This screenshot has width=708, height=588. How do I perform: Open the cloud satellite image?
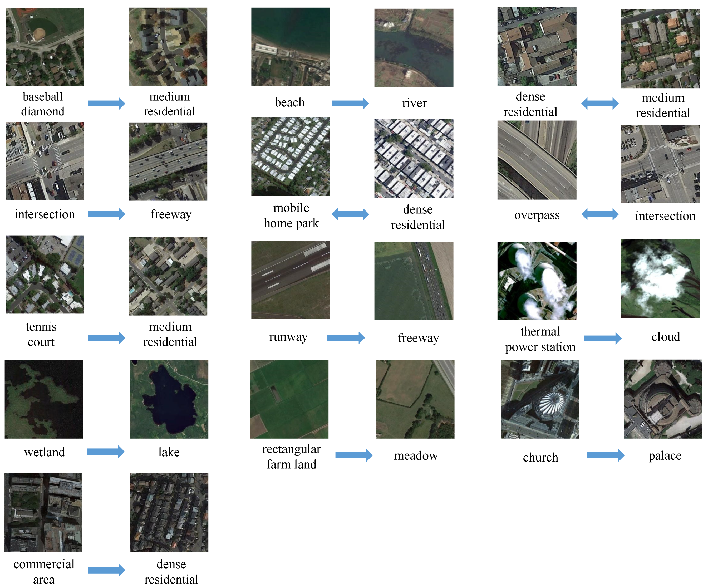pos(660,278)
